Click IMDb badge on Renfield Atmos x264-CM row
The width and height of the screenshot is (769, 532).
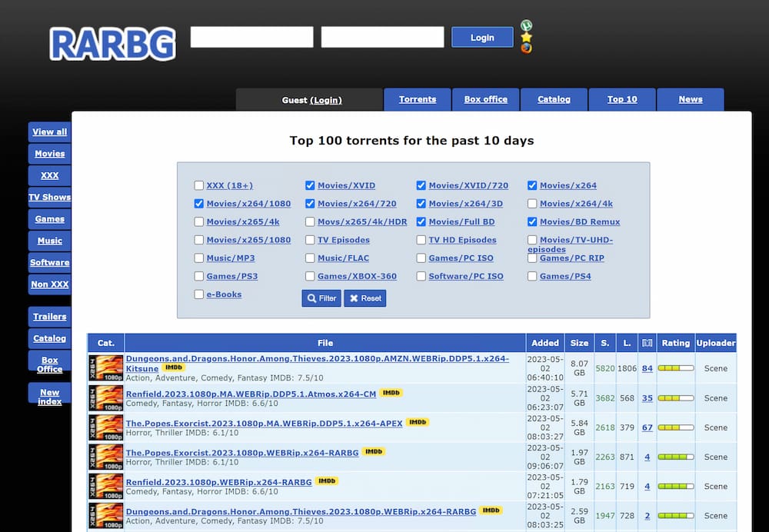[x=391, y=393]
